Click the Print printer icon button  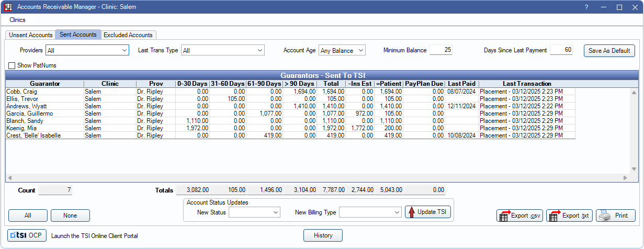pyautogui.click(x=616, y=216)
